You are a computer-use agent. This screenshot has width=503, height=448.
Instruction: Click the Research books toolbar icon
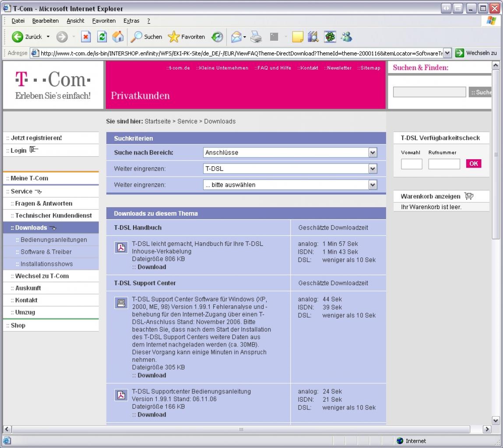[x=313, y=37]
